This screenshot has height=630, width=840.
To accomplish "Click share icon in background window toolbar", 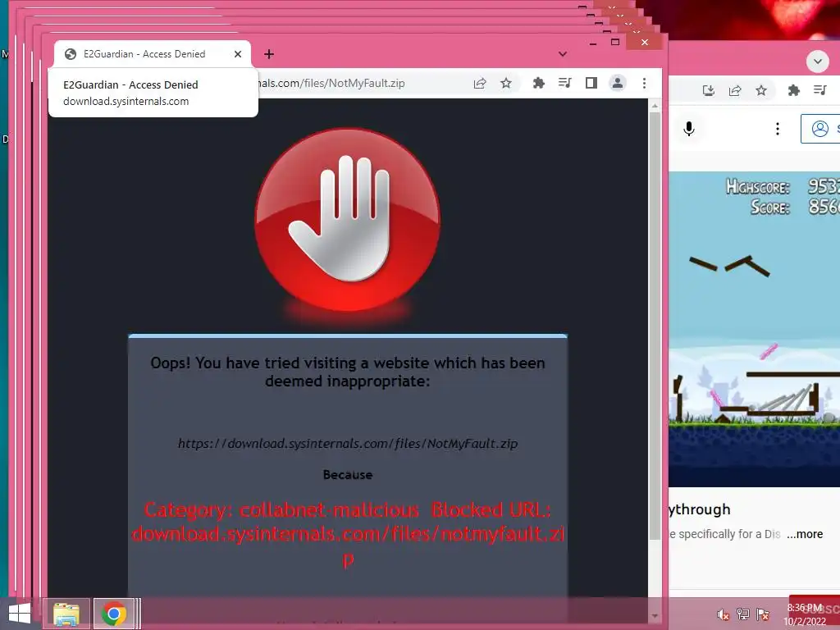I will point(734,90).
